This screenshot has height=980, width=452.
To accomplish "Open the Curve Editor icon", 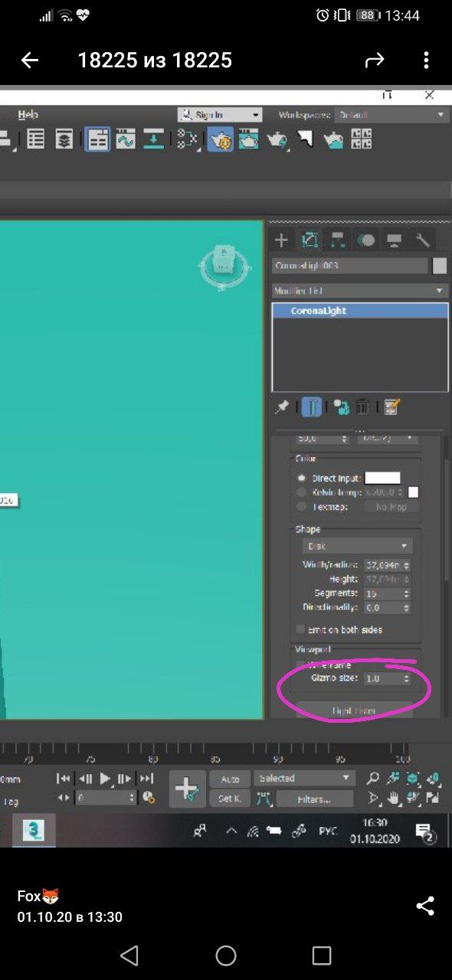I will pos(125,139).
